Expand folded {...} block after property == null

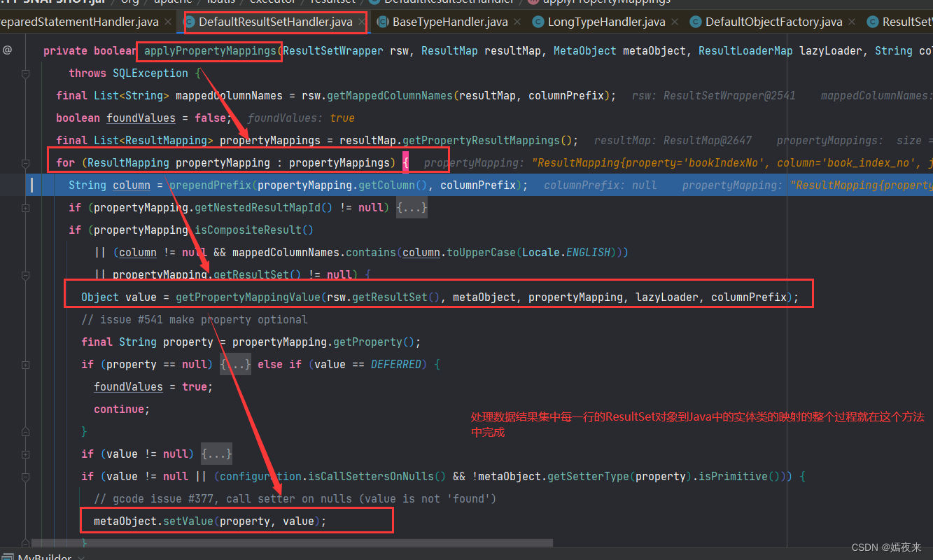pyautogui.click(x=236, y=365)
